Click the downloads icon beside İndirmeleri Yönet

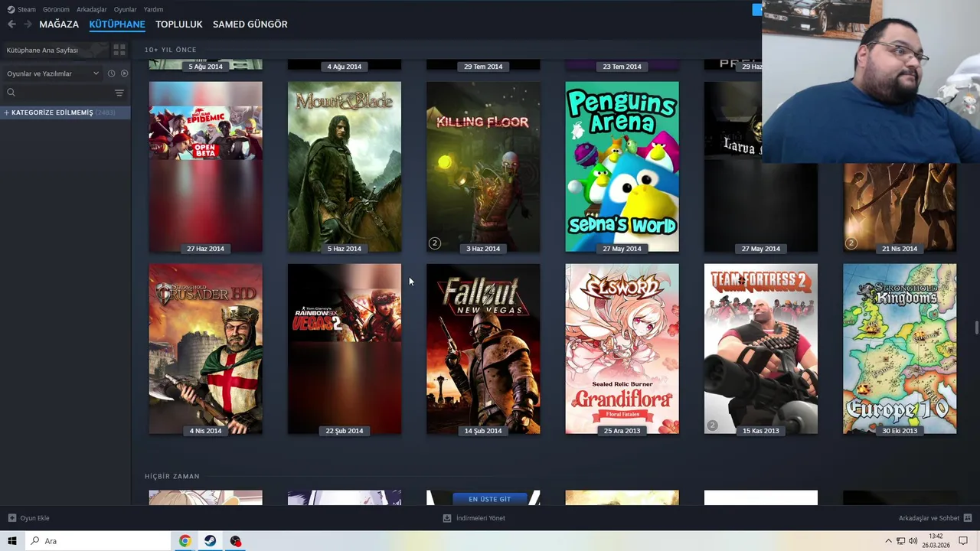(447, 518)
